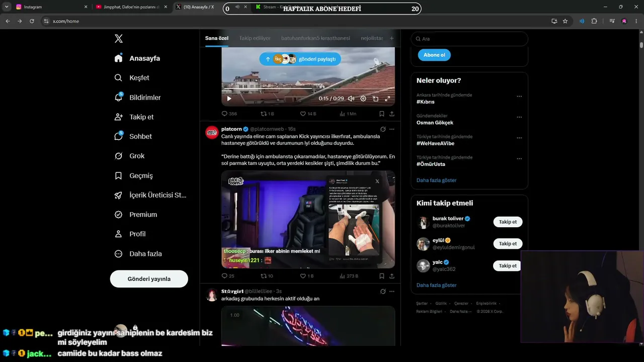
Task: Open Sohbet chat icon in sidebar
Action: click(118, 136)
